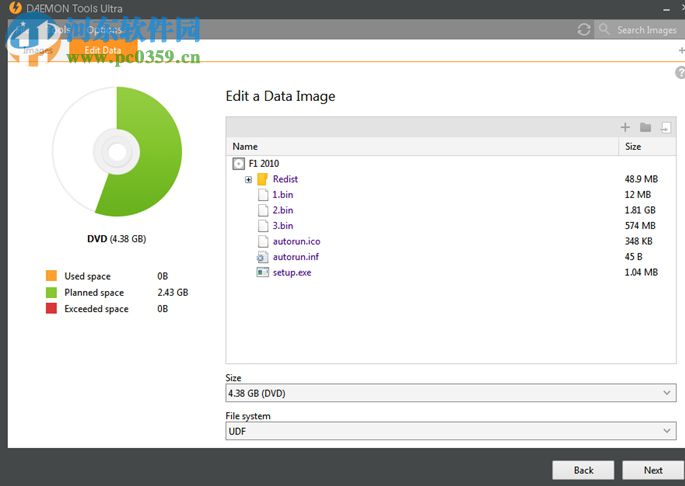
Task: Click the new tab plus icon
Action: pos(681,51)
